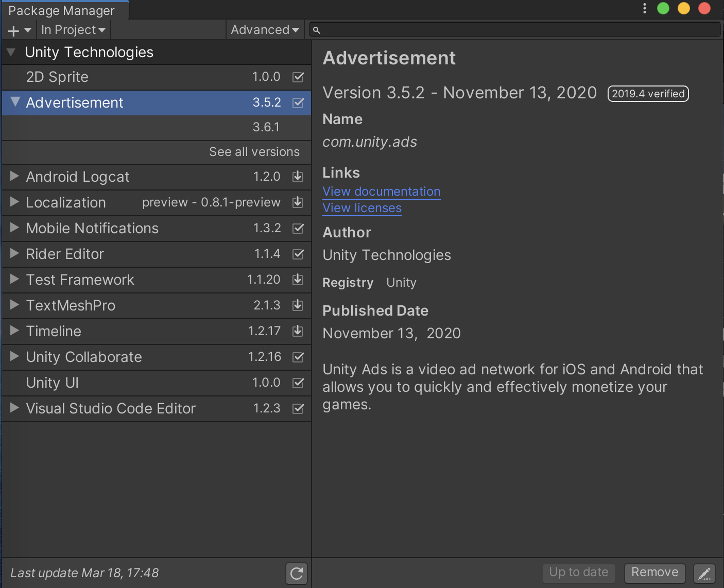Open the View licenses link
The width and height of the screenshot is (724, 588).
point(362,208)
